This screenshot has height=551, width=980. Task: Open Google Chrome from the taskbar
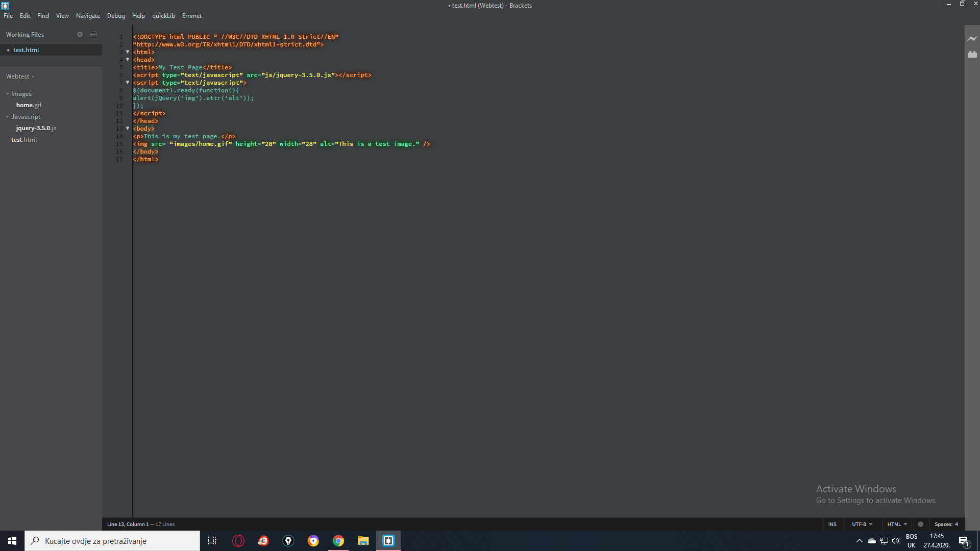click(338, 541)
